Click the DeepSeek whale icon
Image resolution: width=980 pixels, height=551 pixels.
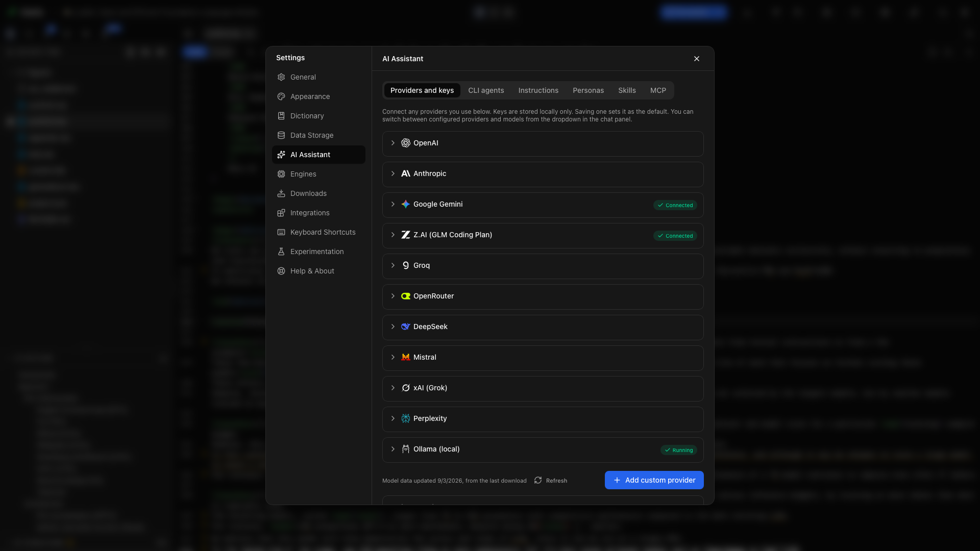click(406, 327)
